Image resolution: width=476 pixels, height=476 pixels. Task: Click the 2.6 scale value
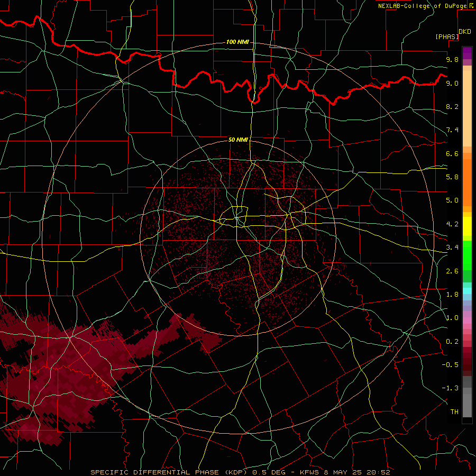[452, 271]
